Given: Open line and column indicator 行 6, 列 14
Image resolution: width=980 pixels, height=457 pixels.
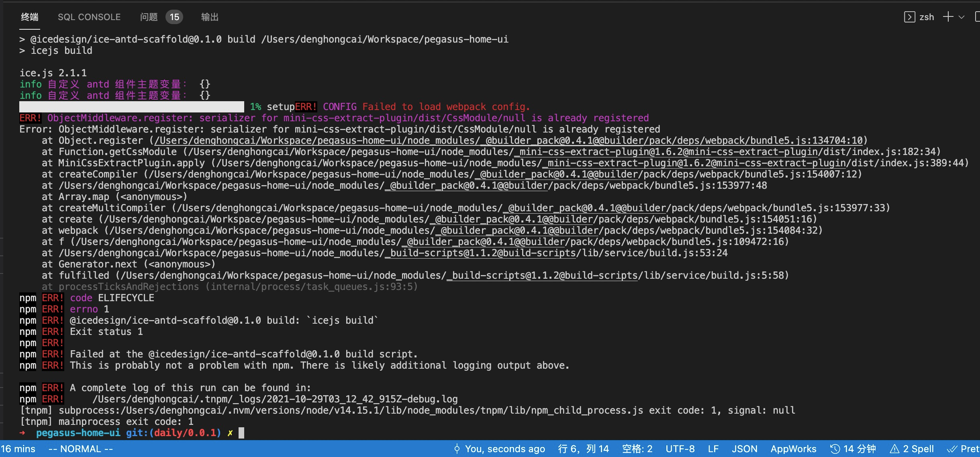Looking at the screenshot, I should click(583, 449).
